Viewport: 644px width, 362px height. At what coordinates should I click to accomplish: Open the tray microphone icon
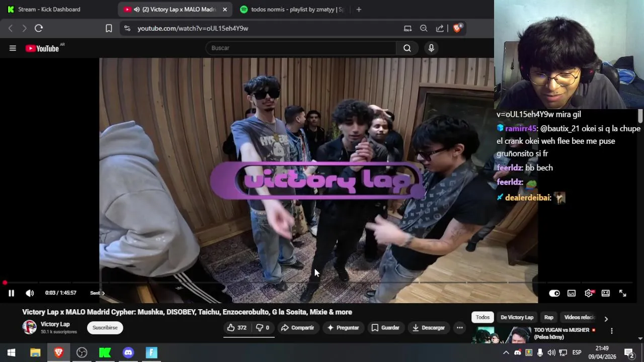540,353
